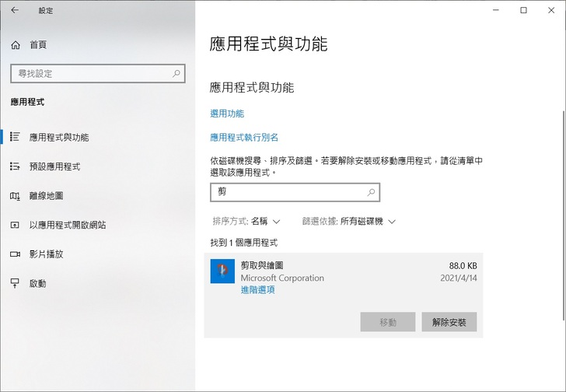Click the 剪取與繪圖 app icon

(x=222, y=271)
